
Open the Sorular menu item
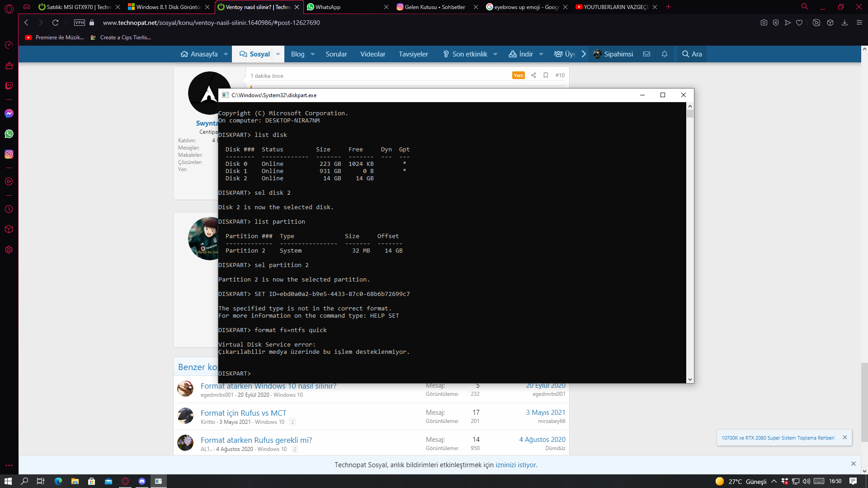pyautogui.click(x=336, y=54)
